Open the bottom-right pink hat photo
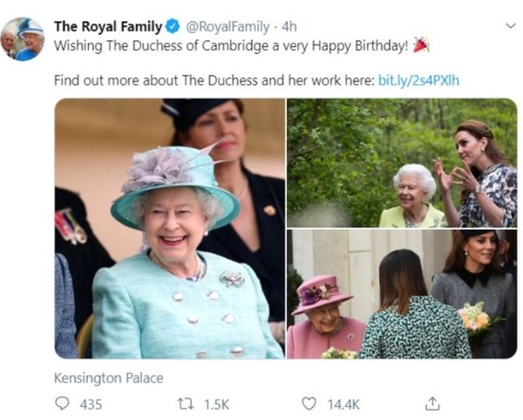 tap(402, 295)
